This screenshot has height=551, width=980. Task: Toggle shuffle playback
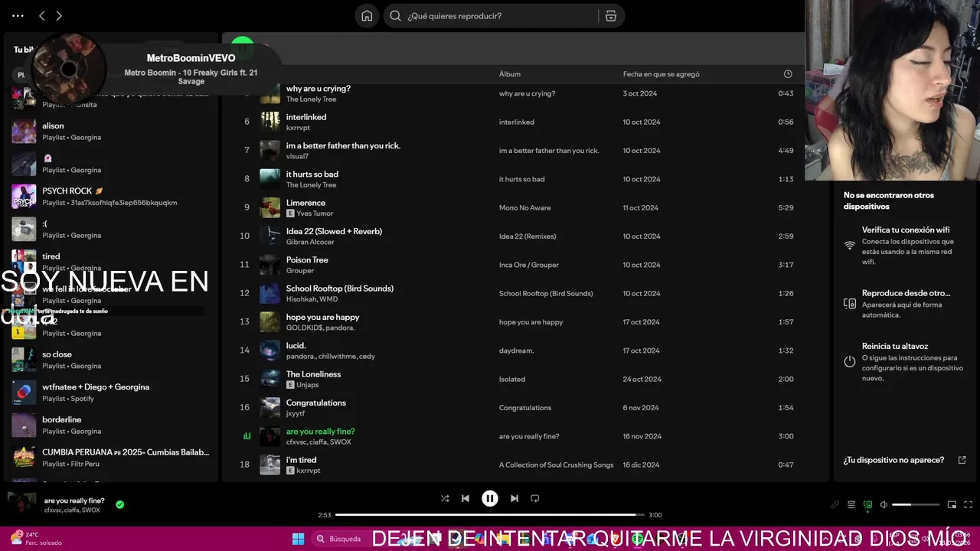[x=445, y=498]
